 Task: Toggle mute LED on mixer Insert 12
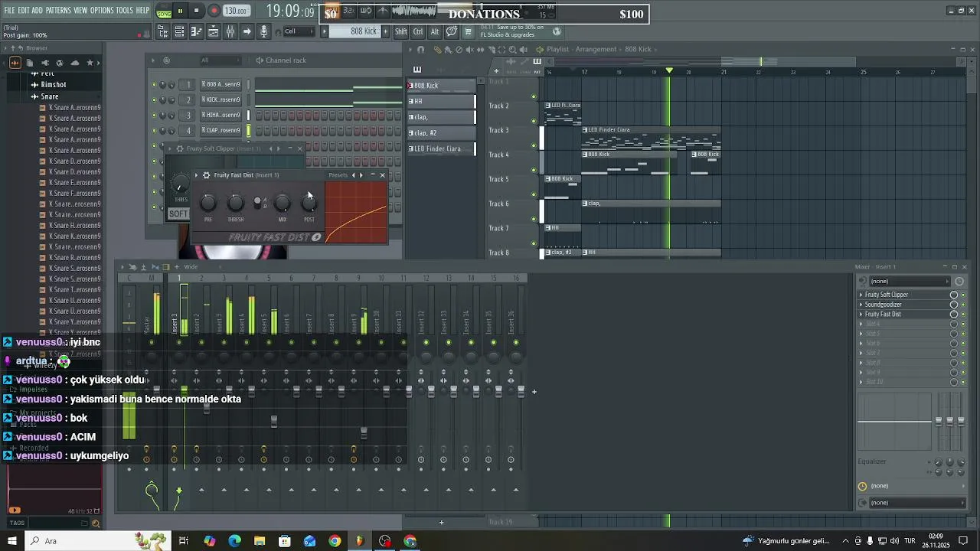426,342
